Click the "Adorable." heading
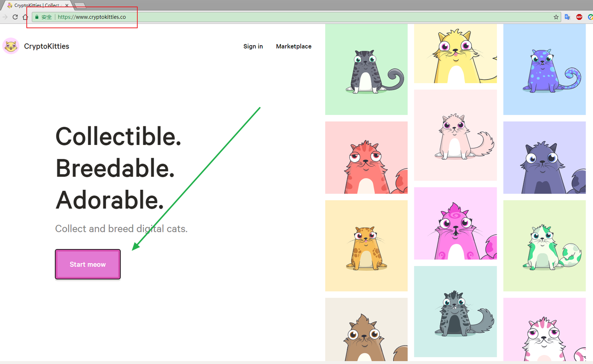593x364 pixels. pyautogui.click(x=110, y=200)
